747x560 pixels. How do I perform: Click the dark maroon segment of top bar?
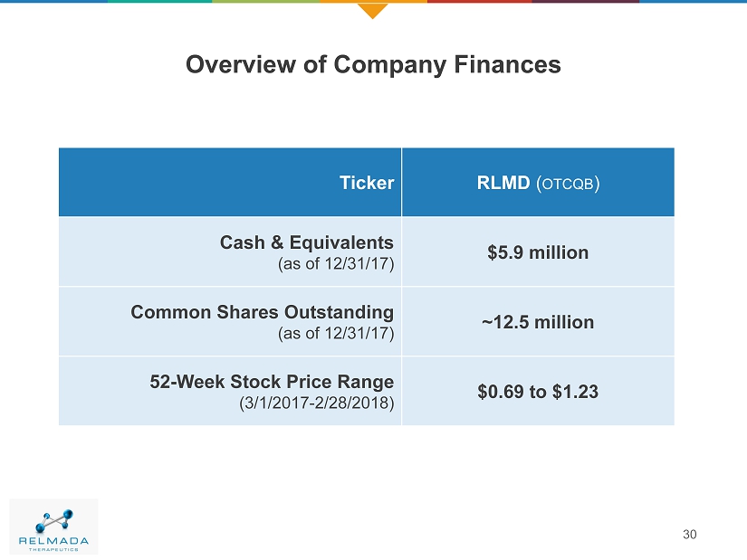(x=585, y=2)
